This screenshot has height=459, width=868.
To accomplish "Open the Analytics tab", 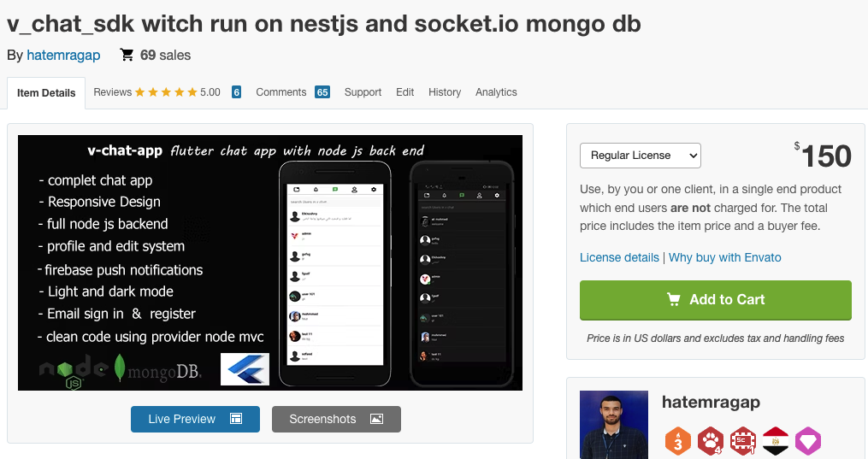I will (496, 92).
